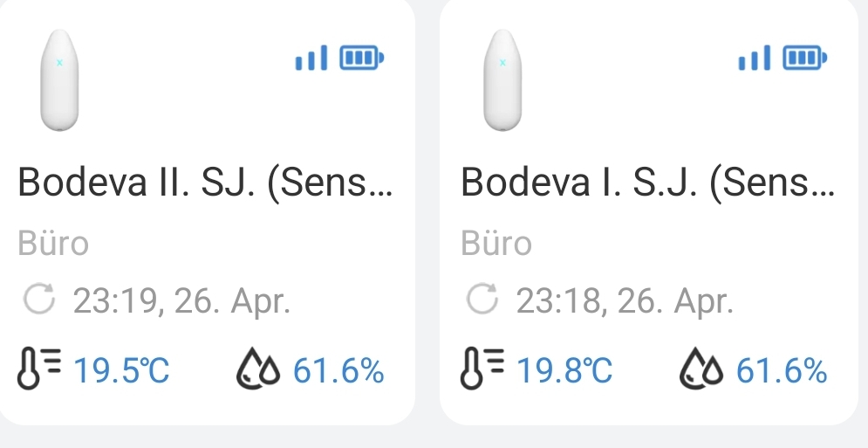
Task: Tap 61.6% humidity value on Bodeva II. SJ.
Action: point(338,372)
